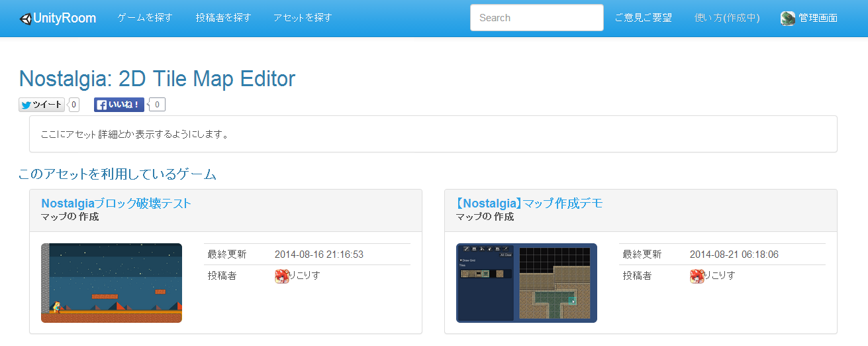Click the このアセットを利用しているゲーム heading

coord(118,174)
